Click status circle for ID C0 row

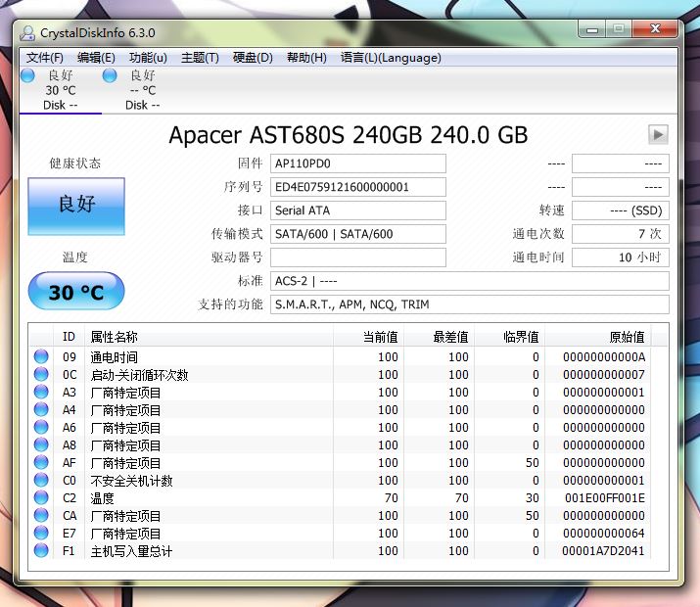41,480
